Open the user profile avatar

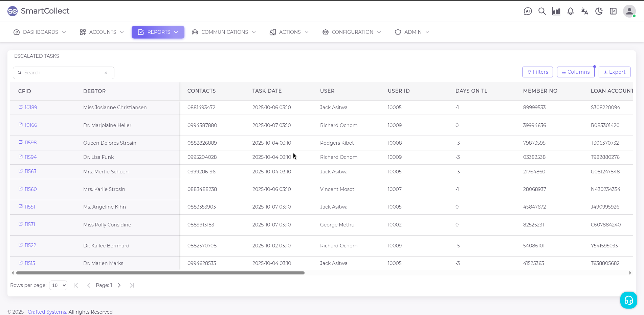[x=629, y=11]
